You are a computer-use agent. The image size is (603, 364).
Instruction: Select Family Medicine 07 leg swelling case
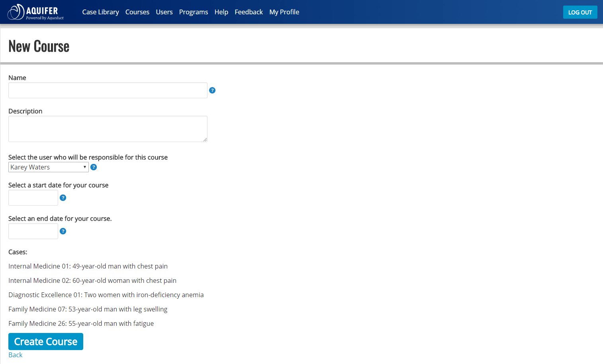click(88, 309)
